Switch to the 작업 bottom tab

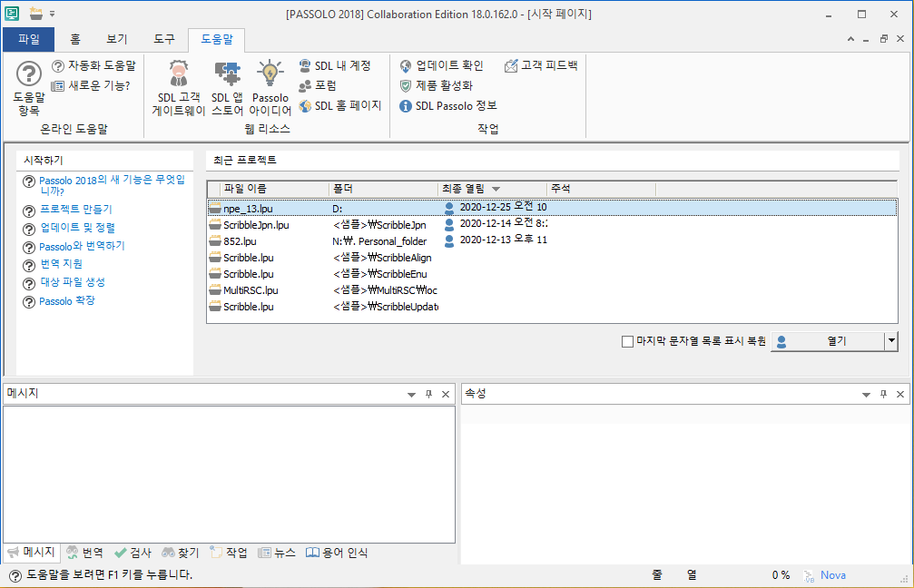click(229, 553)
